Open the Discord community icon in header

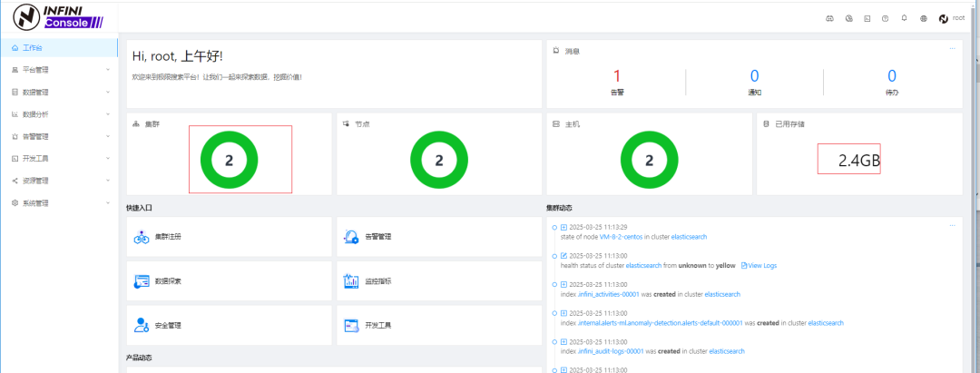[x=829, y=19]
